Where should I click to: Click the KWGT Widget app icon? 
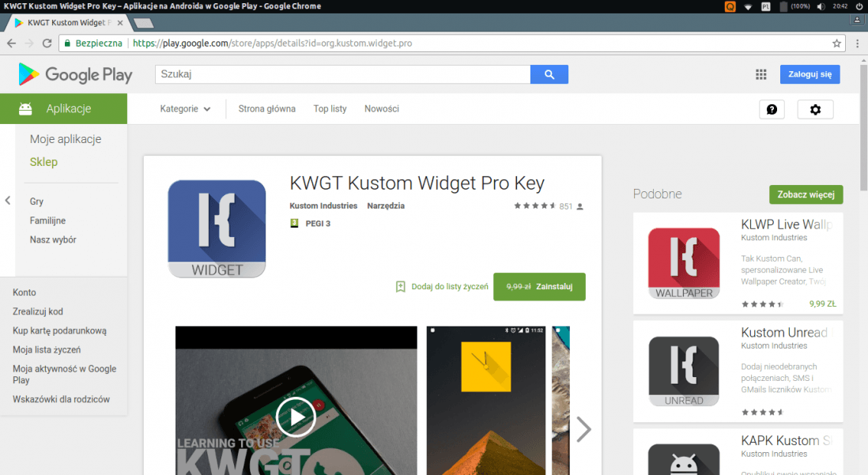pos(217,228)
